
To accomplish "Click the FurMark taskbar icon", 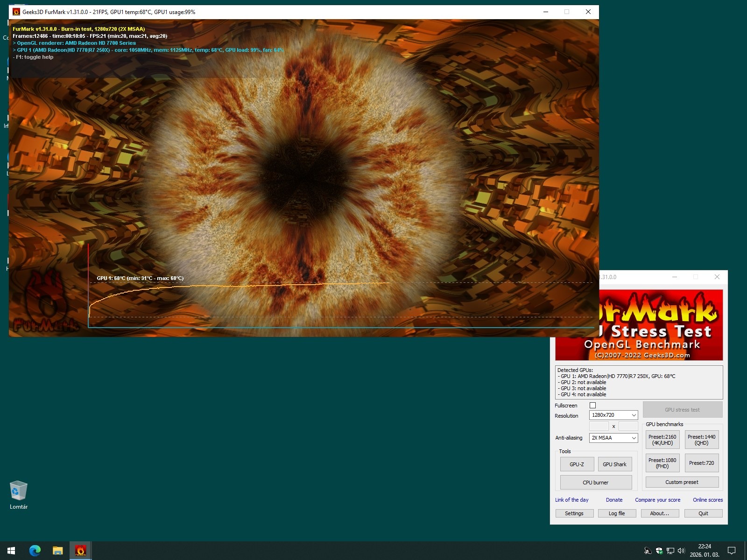I will click(x=81, y=551).
